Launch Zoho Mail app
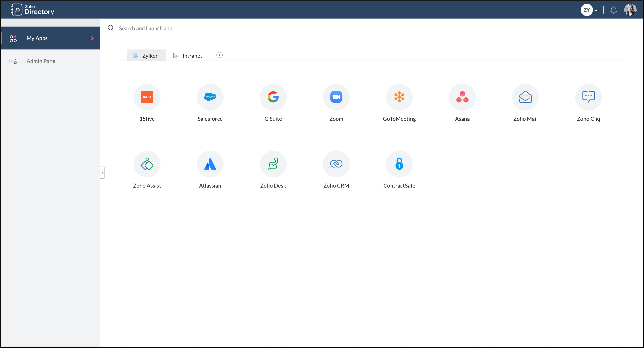Viewport: 644px width, 348px height. [x=525, y=97]
